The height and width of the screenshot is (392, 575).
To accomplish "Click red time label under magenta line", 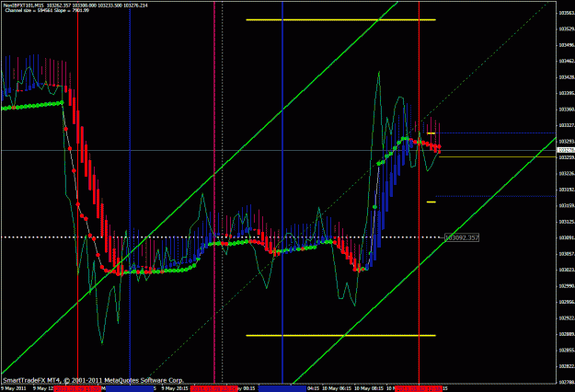I will (214, 388).
